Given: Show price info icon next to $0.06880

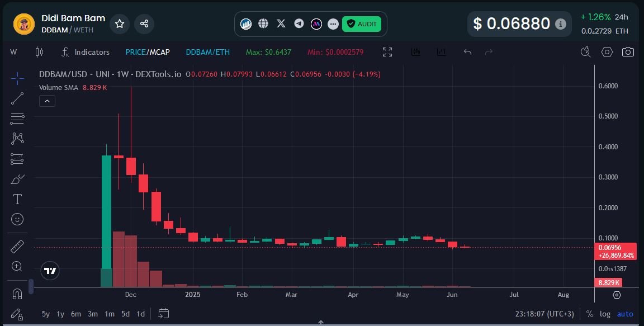Looking at the screenshot, I should (560, 24).
